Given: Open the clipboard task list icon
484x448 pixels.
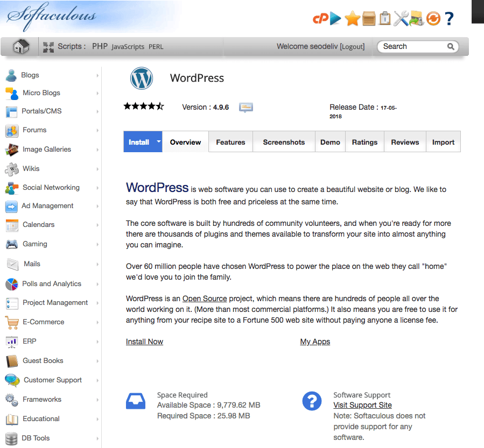Looking at the screenshot, I should pos(384,18).
